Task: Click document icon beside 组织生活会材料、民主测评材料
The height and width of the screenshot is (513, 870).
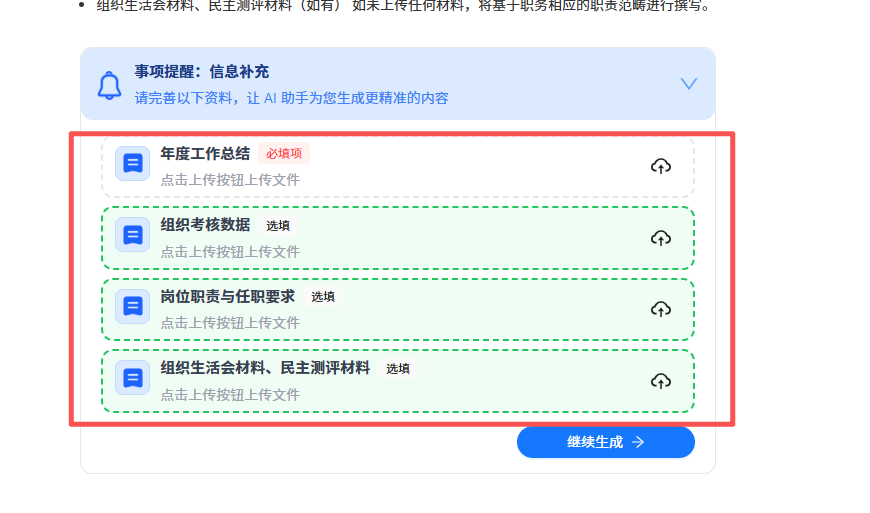Action: click(x=132, y=378)
